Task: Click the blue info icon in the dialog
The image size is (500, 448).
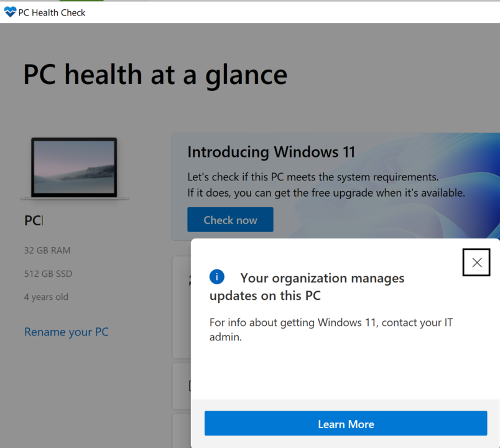Action: click(x=217, y=277)
